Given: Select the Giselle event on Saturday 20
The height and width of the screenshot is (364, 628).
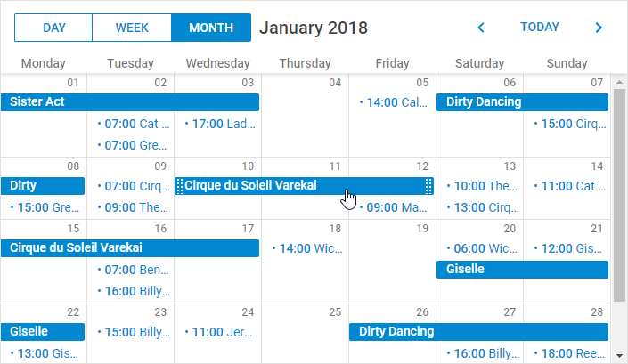Looking at the screenshot, I should [x=522, y=269].
